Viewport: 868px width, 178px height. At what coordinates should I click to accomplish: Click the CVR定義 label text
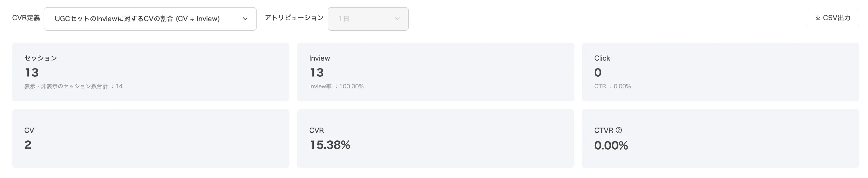pyautogui.click(x=26, y=18)
